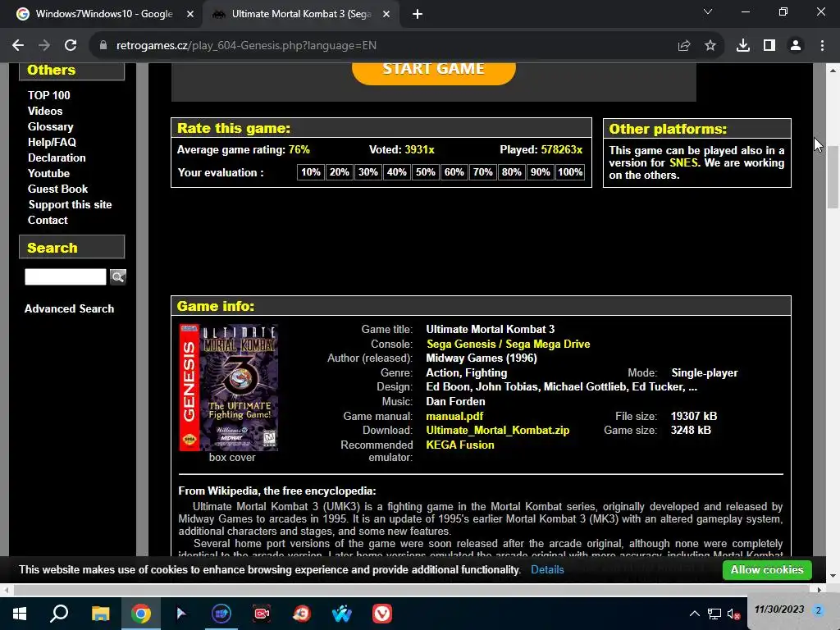Image resolution: width=840 pixels, height=630 pixels.
Task: Open the Videos menu item
Action: (x=45, y=111)
